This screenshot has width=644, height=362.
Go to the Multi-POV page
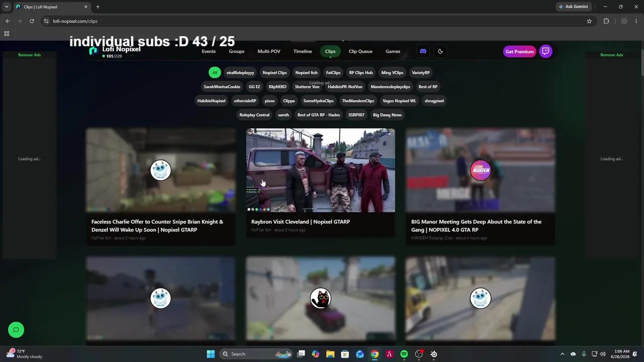[x=269, y=51]
